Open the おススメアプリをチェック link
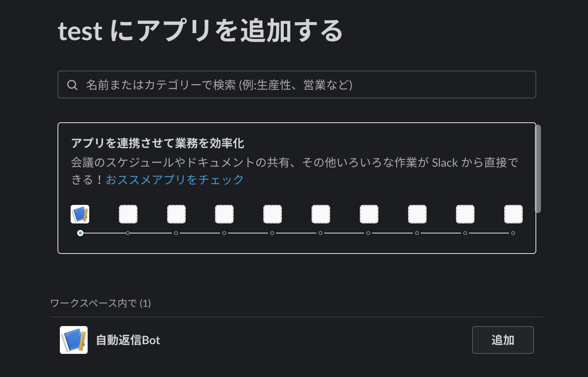588x377 pixels. [x=175, y=179]
